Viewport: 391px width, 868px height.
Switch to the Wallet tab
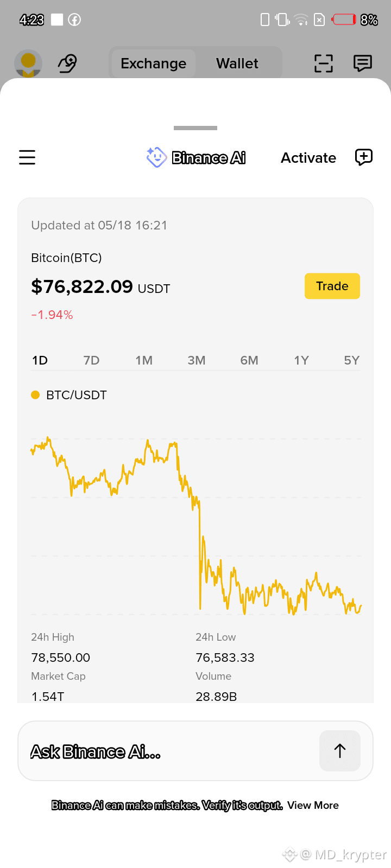[x=237, y=63]
